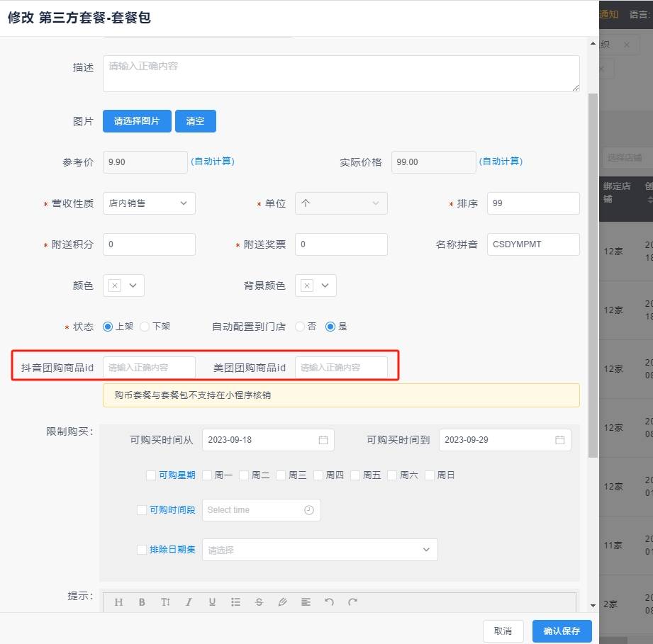Open the heading (H) option in editor
The width and height of the screenshot is (653, 644).
point(118,602)
